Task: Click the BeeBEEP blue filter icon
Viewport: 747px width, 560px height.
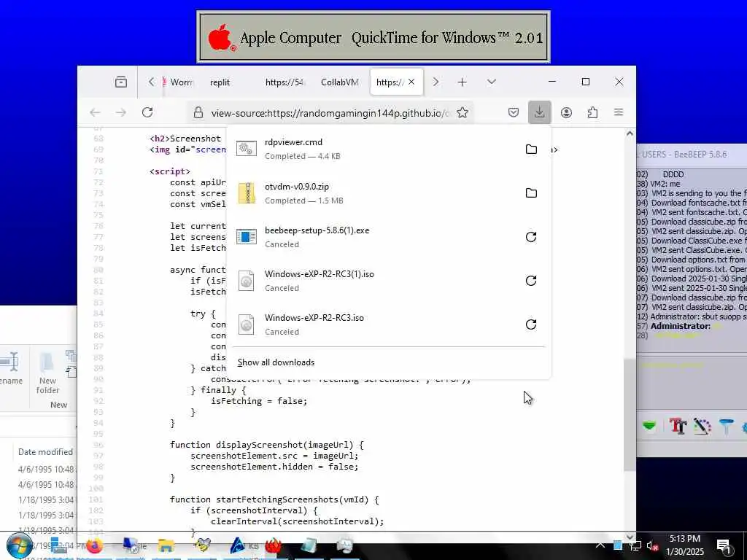Action: coord(726,426)
